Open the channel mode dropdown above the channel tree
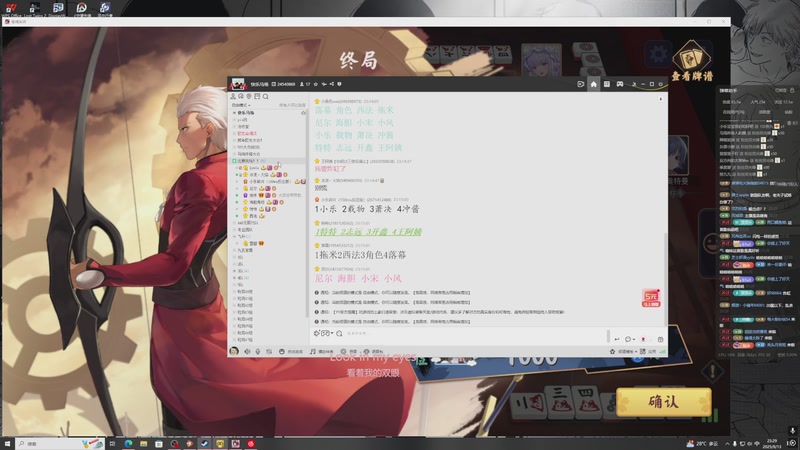This screenshot has height=450, width=800. click(x=241, y=105)
